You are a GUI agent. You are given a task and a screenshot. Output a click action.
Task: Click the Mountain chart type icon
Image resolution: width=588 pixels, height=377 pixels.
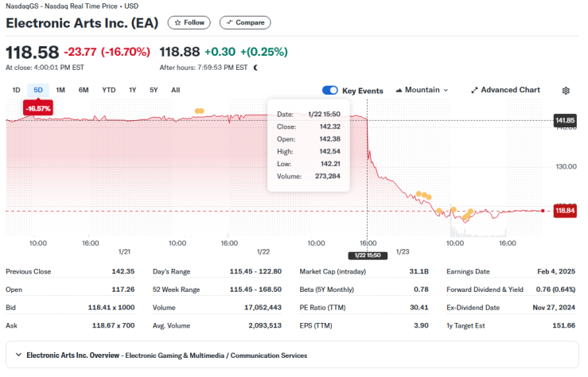[399, 91]
